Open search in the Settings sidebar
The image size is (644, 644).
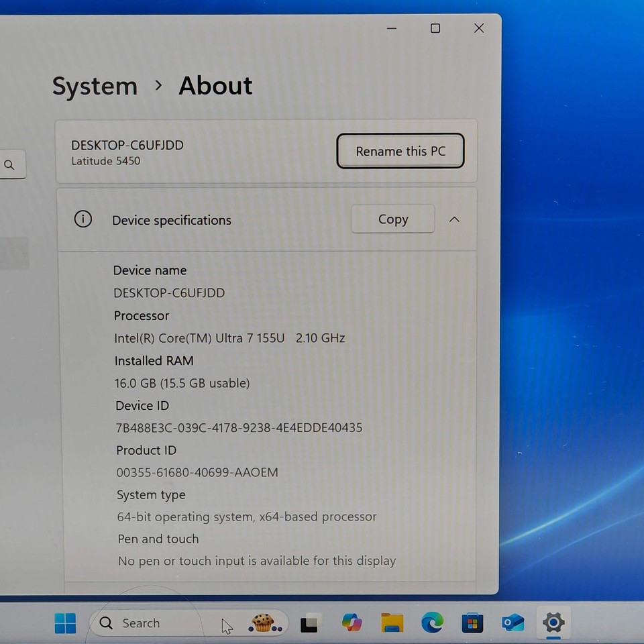pos(10,164)
